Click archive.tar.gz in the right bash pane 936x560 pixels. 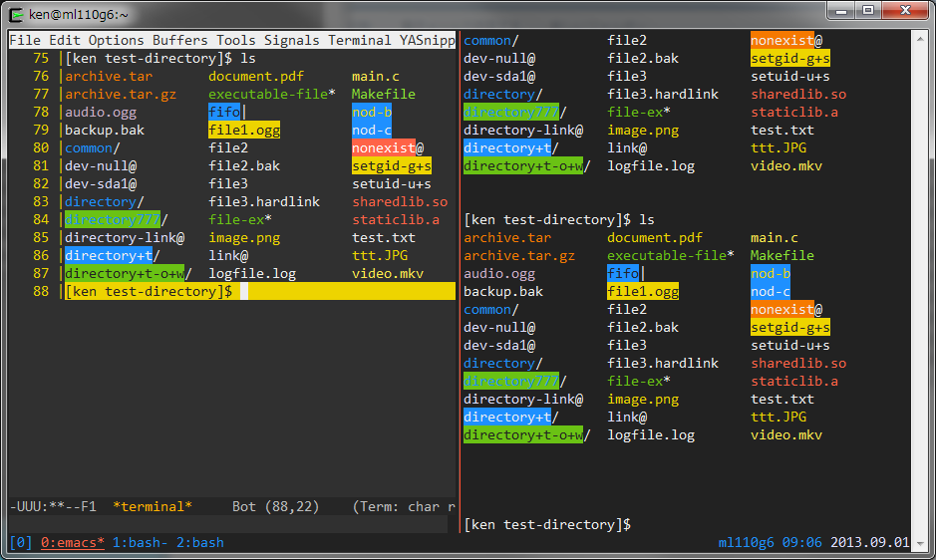pyautogui.click(x=519, y=255)
